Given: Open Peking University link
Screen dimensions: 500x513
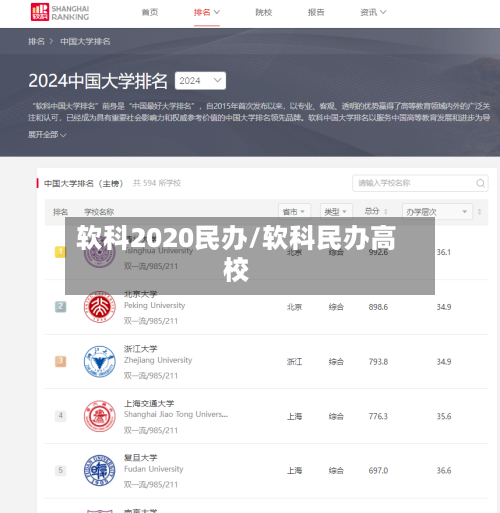Looking at the screenshot, I should pos(154,305).
